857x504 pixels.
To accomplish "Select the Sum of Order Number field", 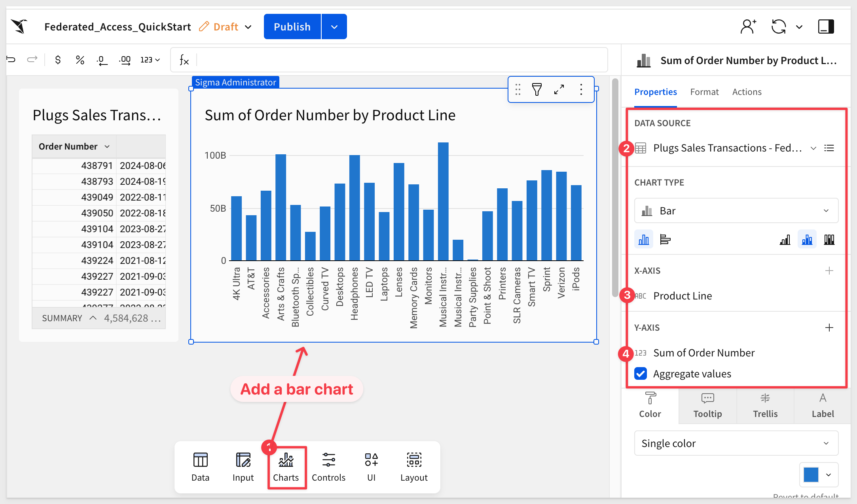I will pos(703,352).
